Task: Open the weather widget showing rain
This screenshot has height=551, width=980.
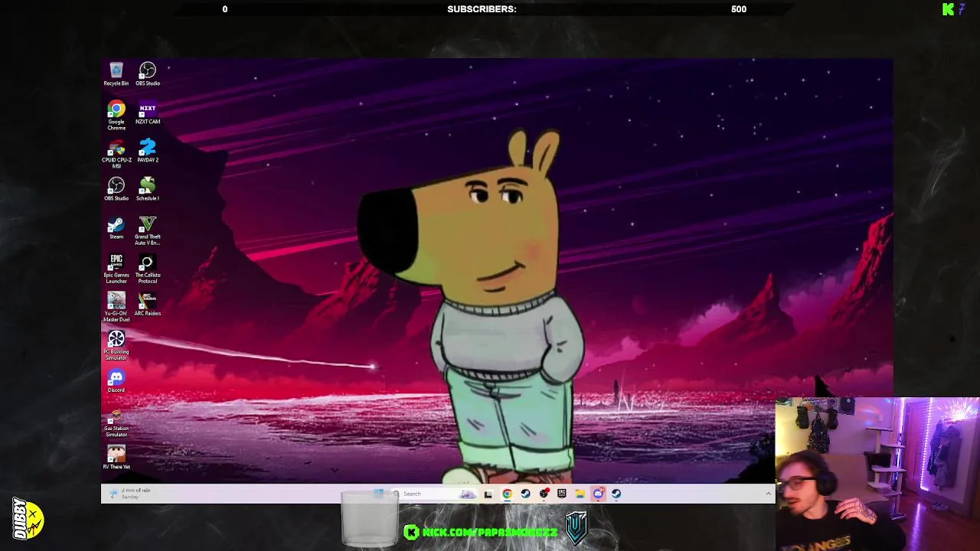Action: click(130, 494)
